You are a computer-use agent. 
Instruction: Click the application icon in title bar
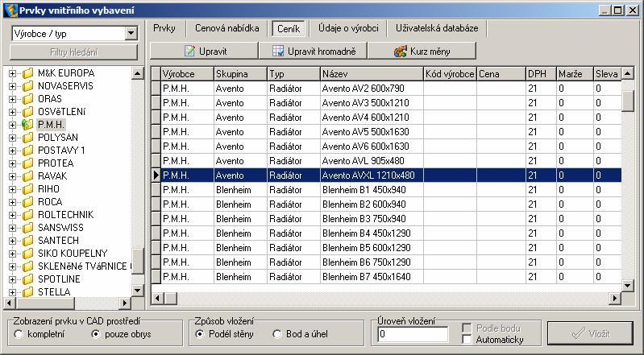[10, 10]
